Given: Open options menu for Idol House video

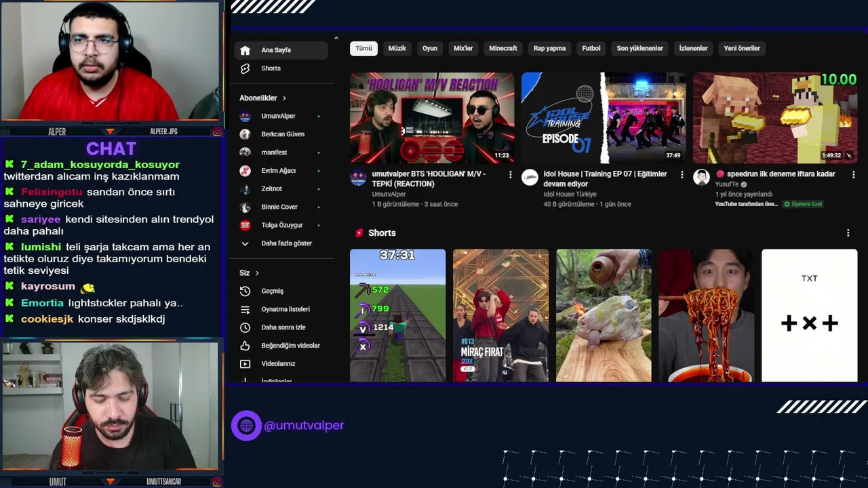Looking at the screenshot, I should tap(682, 174).
